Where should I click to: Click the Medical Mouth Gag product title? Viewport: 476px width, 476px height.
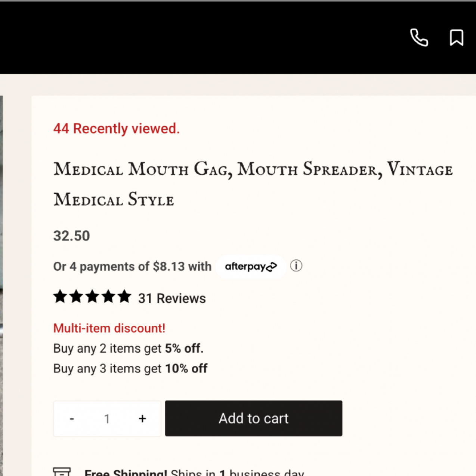point(253,184)
